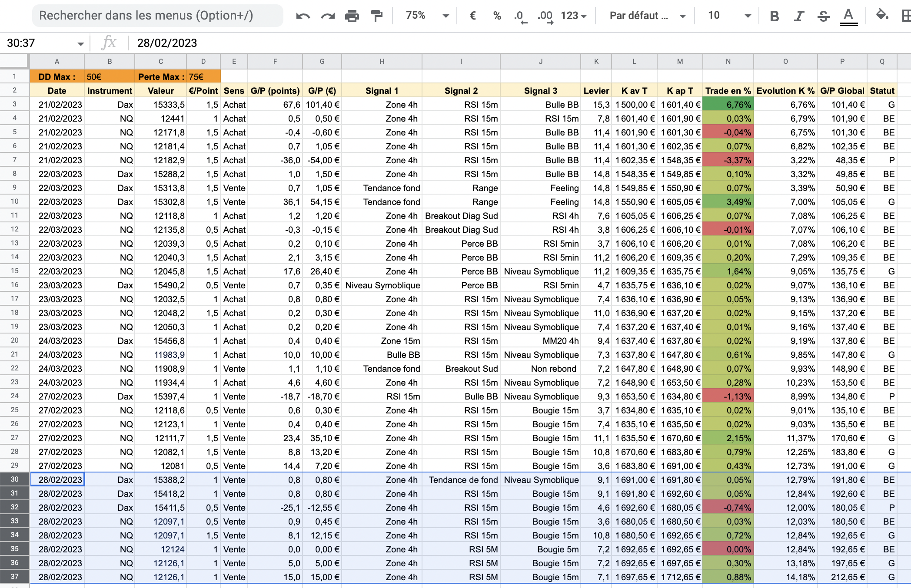Click the Print icon
The height and width of the screenshot is (588, 911).
pos(352,16)
